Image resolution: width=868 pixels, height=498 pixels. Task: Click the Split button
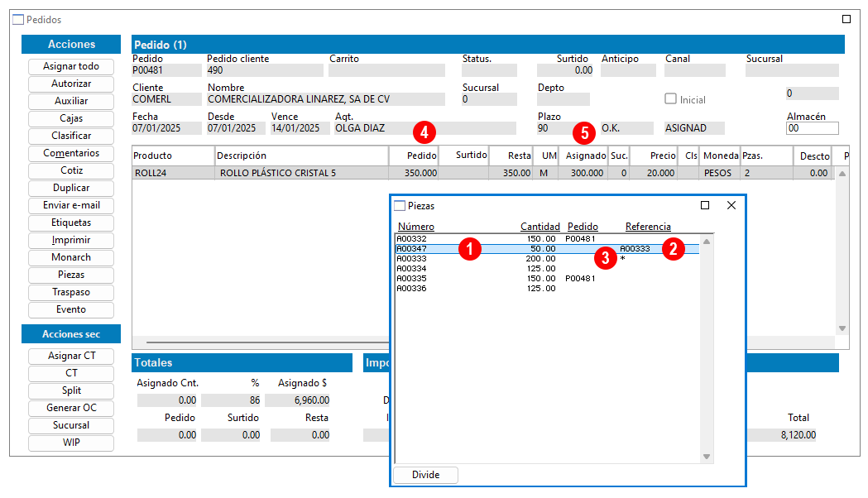pyautogui.click(x=71, y=390)
